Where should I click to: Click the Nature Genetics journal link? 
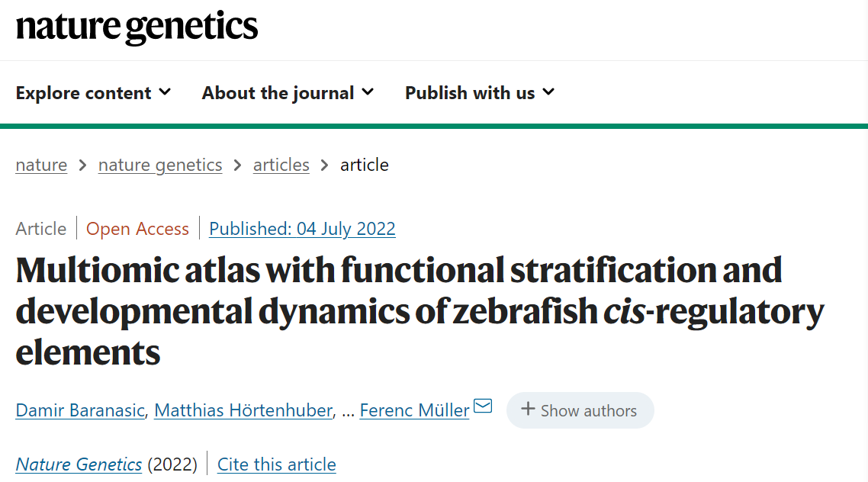click(79, 464)
